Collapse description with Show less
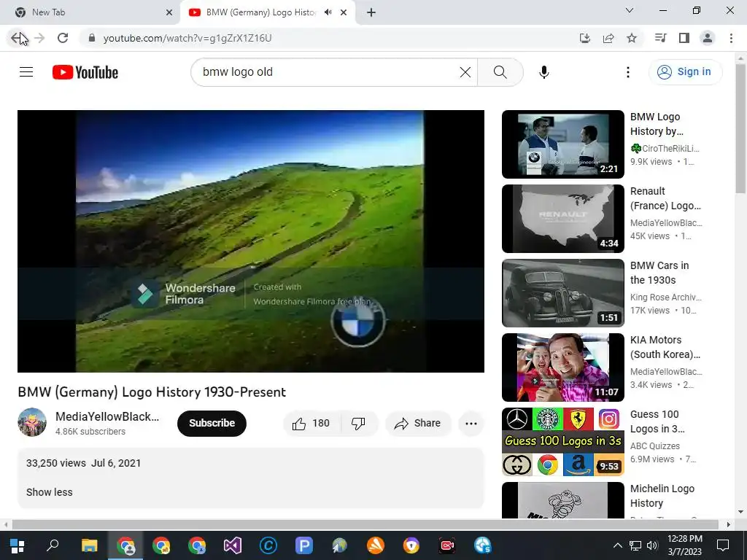 pos(50,492)
